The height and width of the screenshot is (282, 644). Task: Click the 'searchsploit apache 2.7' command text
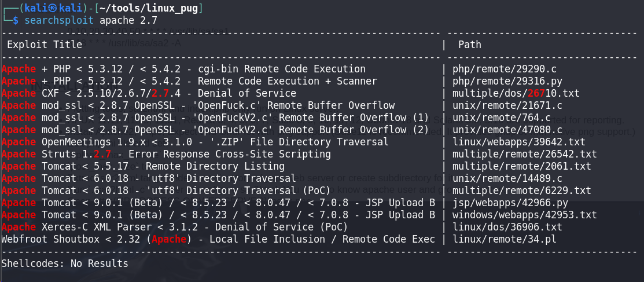pos(91,20)
